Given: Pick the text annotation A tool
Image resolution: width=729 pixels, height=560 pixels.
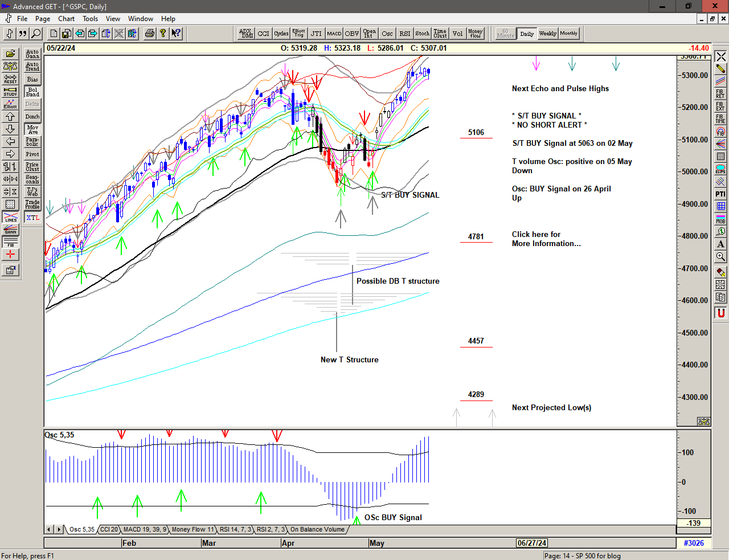Looking at the screenshot, I should (720, 244).
